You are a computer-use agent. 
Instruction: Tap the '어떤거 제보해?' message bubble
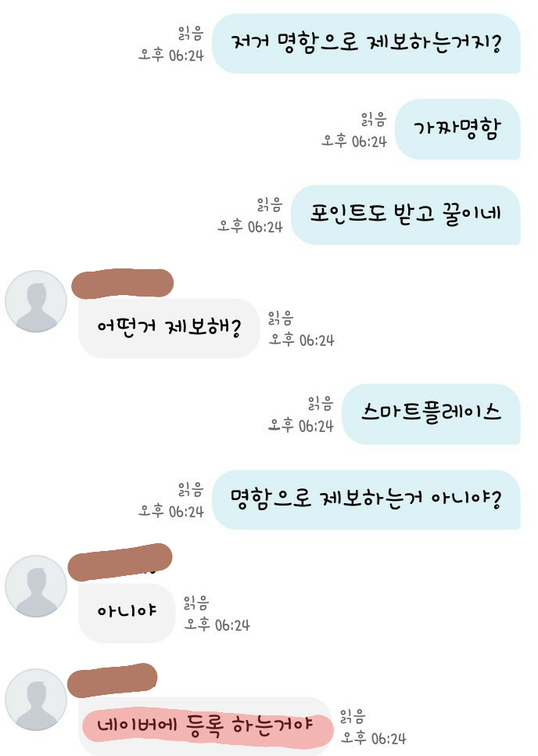[169, 328]
